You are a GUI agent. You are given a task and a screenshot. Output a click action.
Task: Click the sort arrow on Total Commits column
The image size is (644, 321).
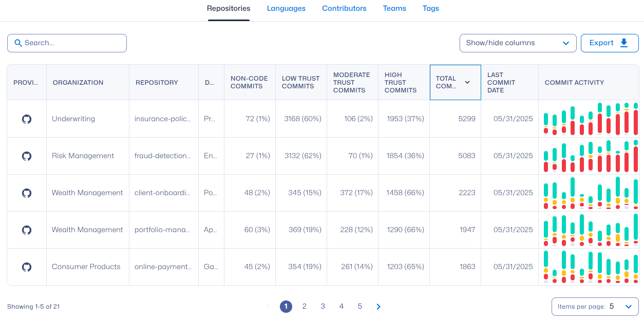[x=467, y=82]
